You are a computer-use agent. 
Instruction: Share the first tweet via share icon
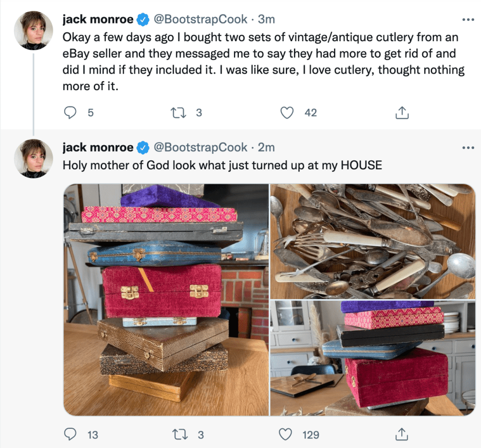[402, 113]
